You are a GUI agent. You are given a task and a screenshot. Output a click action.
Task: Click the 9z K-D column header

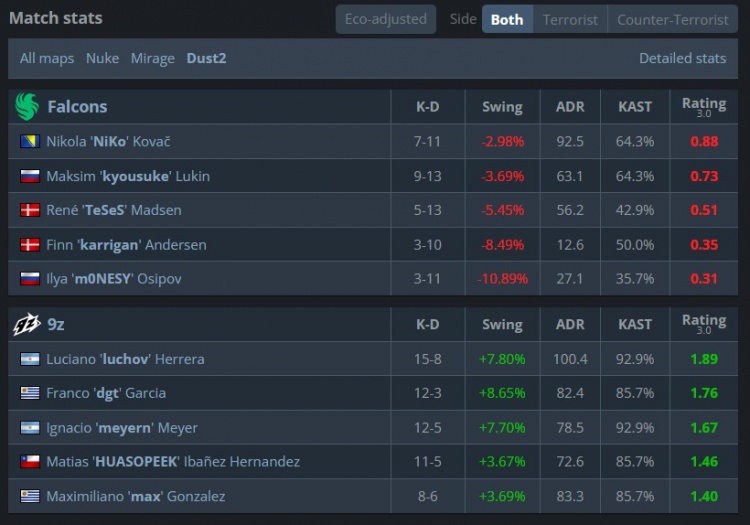[x=428, y=324]
